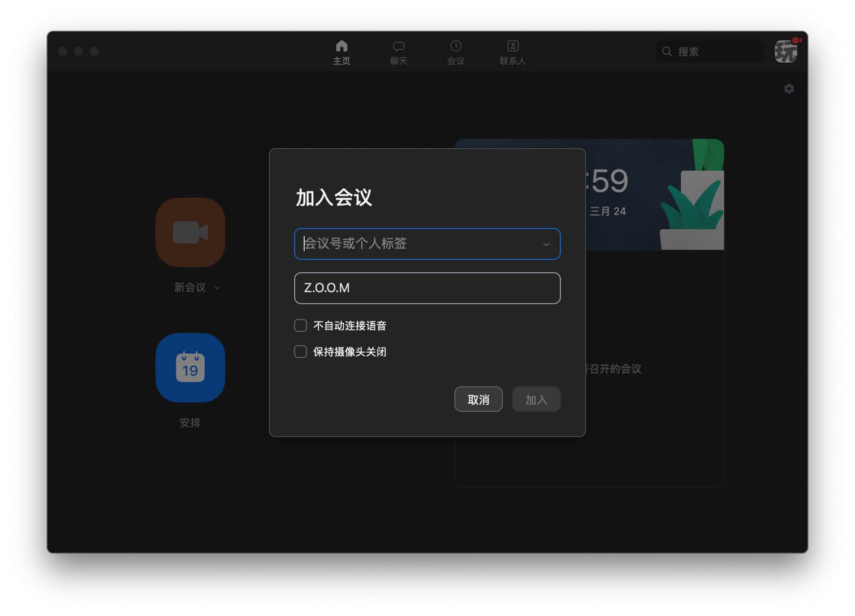The width and height of the screenshot is (855, 616).
Task: Open the 主页 home tab
Action: 342,53
